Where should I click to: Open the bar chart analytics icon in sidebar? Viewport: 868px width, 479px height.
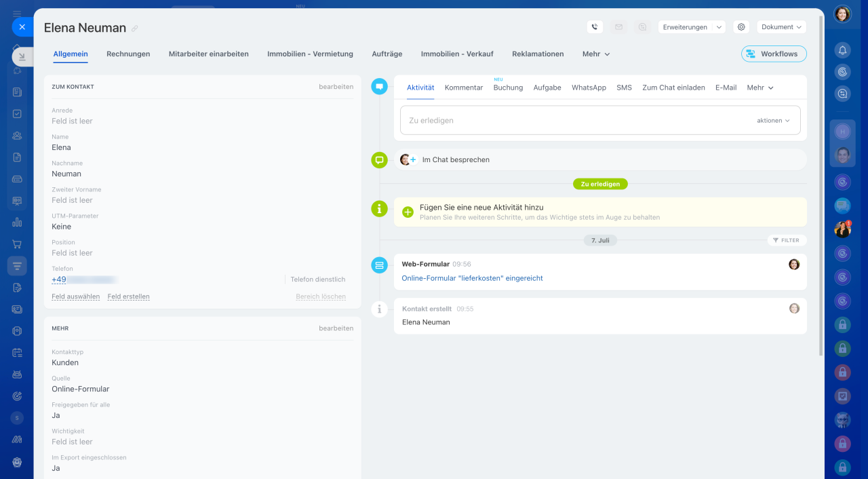(x=17, y=223)
